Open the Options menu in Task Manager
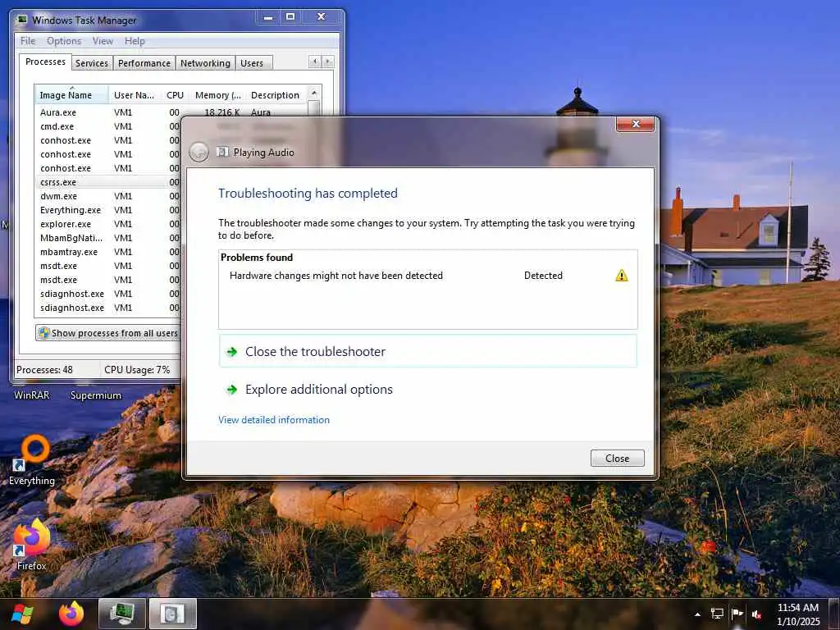Image resolution: width=840 pixels, height=630 pixels. pyautogui.click(x=64, y=41)
